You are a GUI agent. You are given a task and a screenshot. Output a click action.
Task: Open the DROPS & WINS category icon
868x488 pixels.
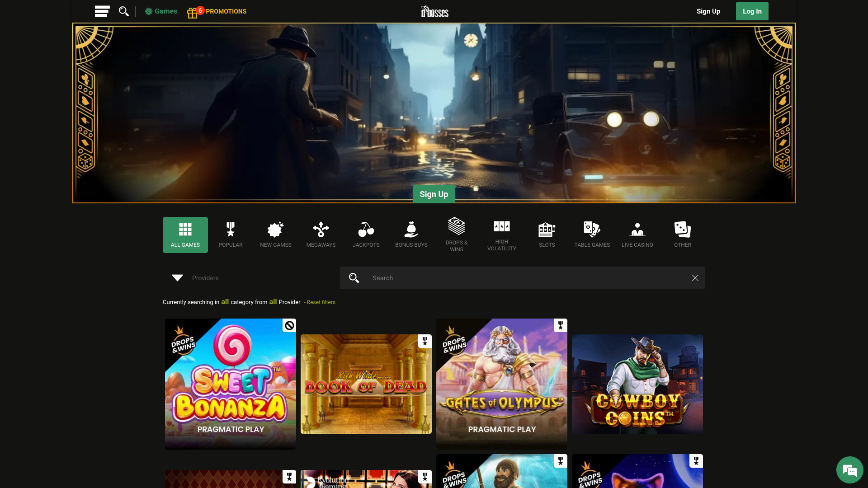pos(456,235)
